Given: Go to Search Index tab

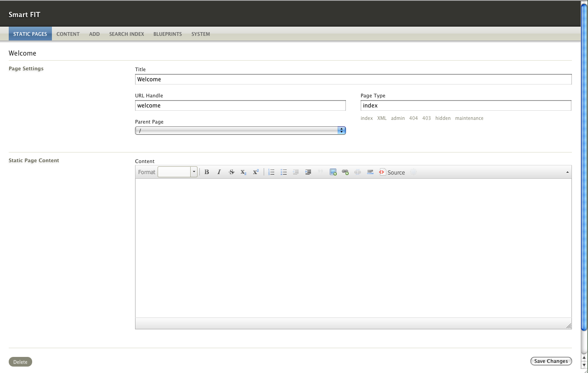Looking at the screenshot, I should (x=127, y=34).
